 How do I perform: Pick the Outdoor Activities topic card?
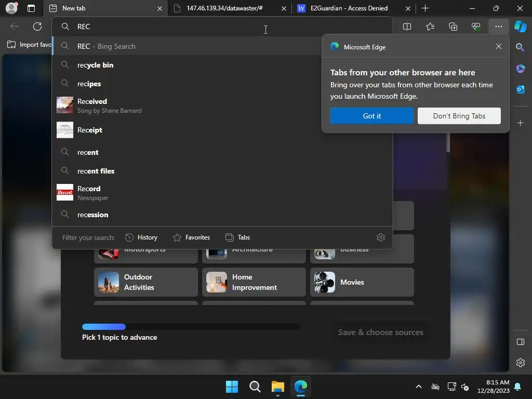point(145,282)
